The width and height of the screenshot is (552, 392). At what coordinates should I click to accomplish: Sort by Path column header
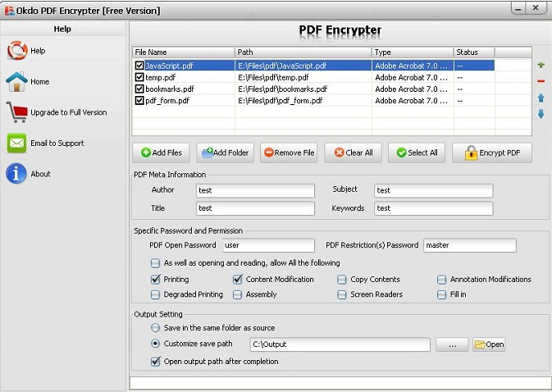pyautogui.click(x=303, y=52)
